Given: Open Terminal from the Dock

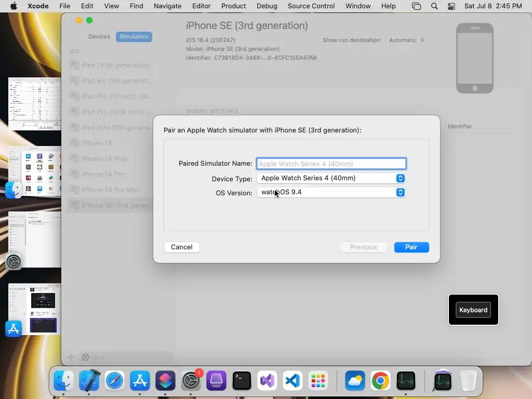Looking at the screenshot, I should tap(242, 380).
